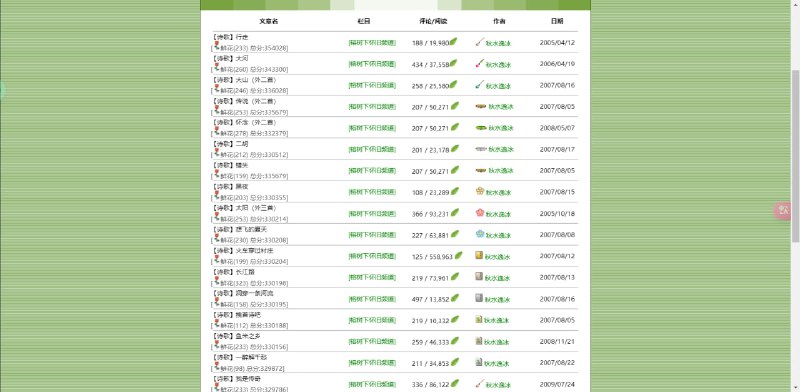Click the yellow flower badge in the 2007/08/15 row
The image size is (800, 392).
480,191
